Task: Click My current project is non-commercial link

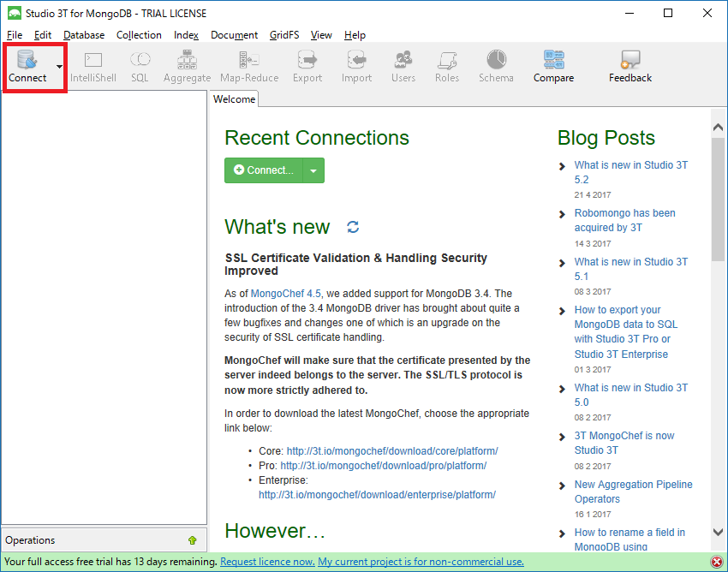Action: click(421, 562)
